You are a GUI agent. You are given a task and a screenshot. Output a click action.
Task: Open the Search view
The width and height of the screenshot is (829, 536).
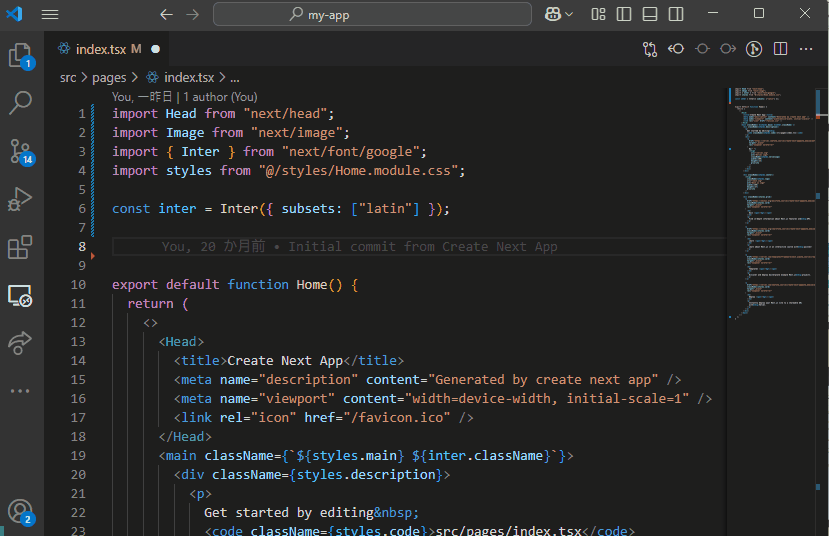tap(20, 103)
